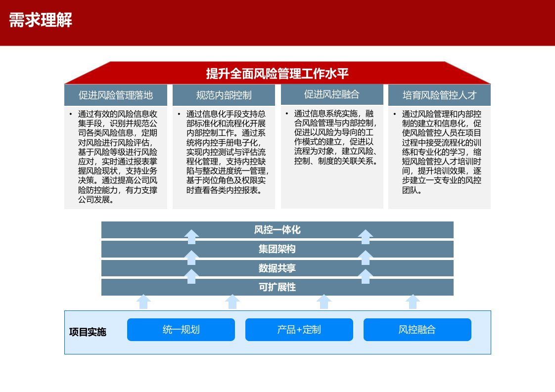Click the 项目实施 label
The width and height of the screenshot is (555, 392).
[x=88, y=332]
